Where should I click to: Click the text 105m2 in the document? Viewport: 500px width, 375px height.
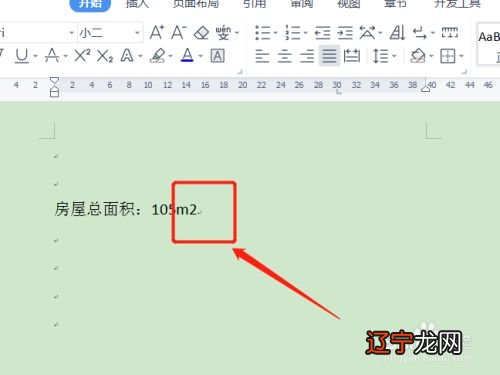174,210
